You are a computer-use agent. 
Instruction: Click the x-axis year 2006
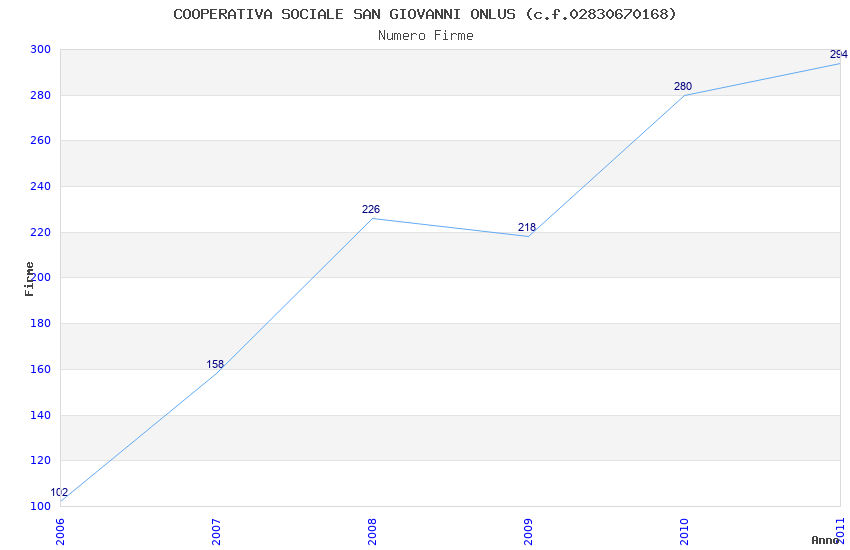pos(60,532)
